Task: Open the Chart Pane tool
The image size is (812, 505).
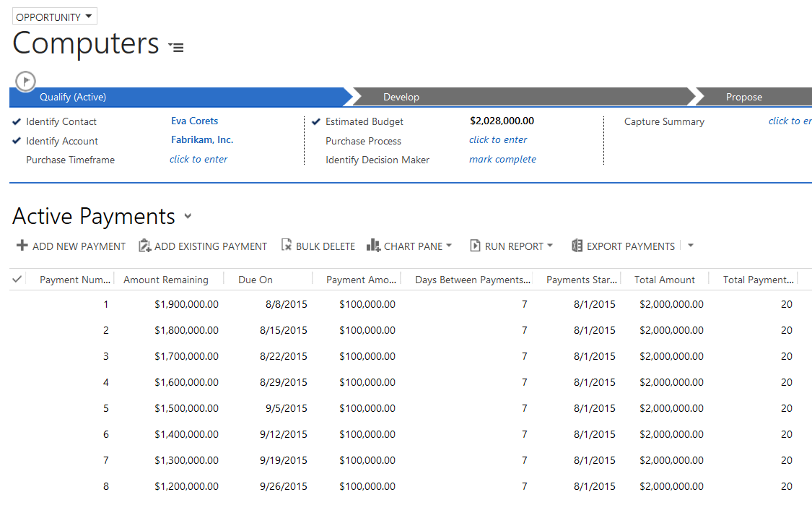Action: point(373,246)
